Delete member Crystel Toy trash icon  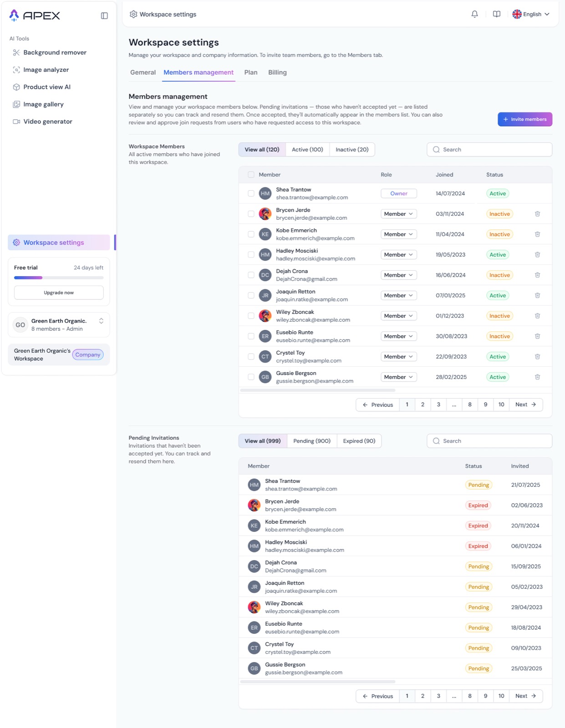(537, 357)
